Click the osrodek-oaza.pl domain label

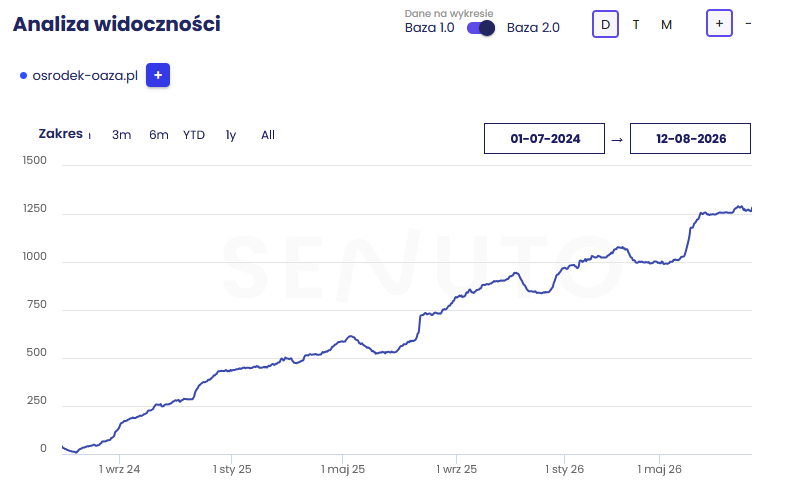(x=85, y=76)
